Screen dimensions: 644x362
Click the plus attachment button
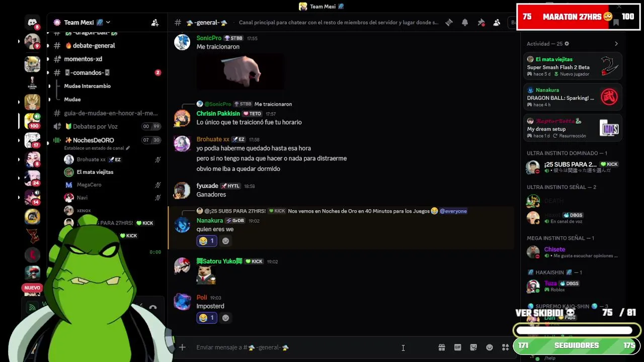(182, 347)
